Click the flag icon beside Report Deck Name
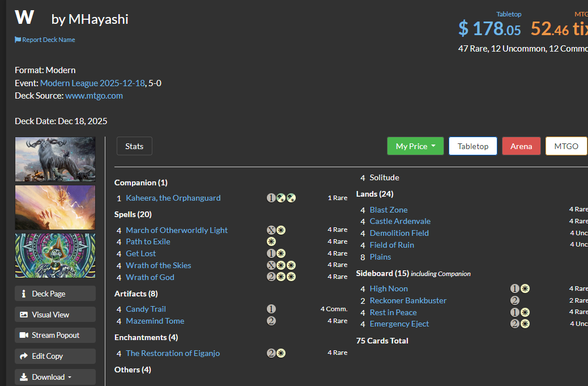This screenshot has height=386, width=588. tap(18, 40)
